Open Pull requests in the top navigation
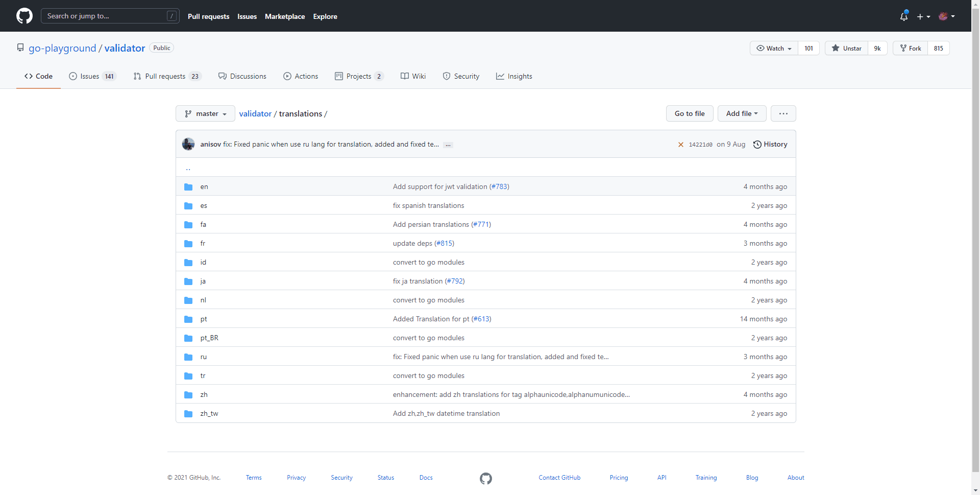The height and width of the screenshot is (495, 980). 208,16
